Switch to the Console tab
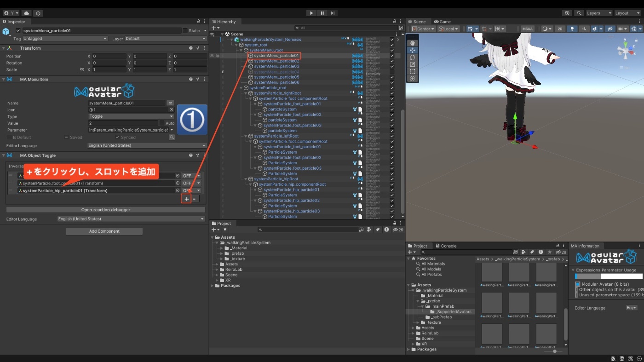Image resolution: width=644 pixels, height=362 pixels. tap(446, 246)
